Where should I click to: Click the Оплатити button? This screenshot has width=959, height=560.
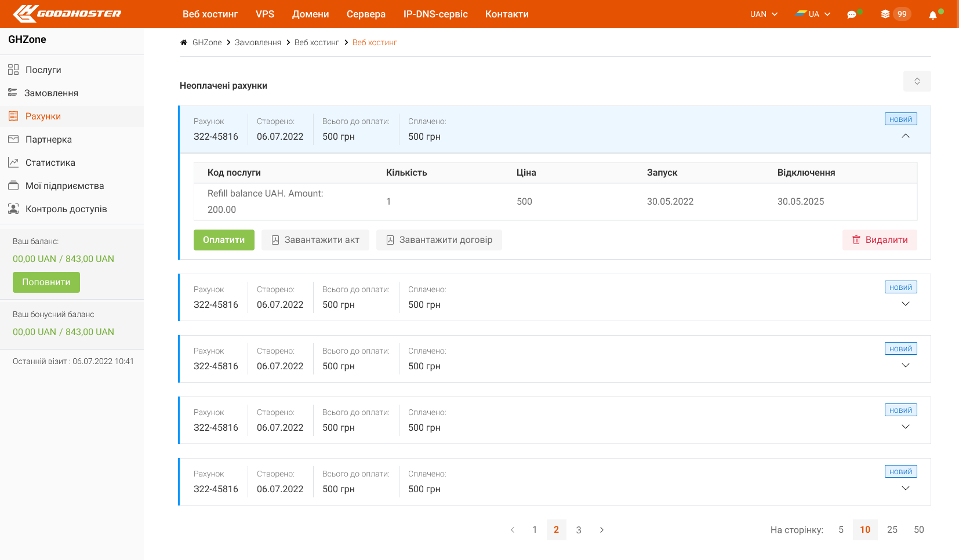pos(224,240)
